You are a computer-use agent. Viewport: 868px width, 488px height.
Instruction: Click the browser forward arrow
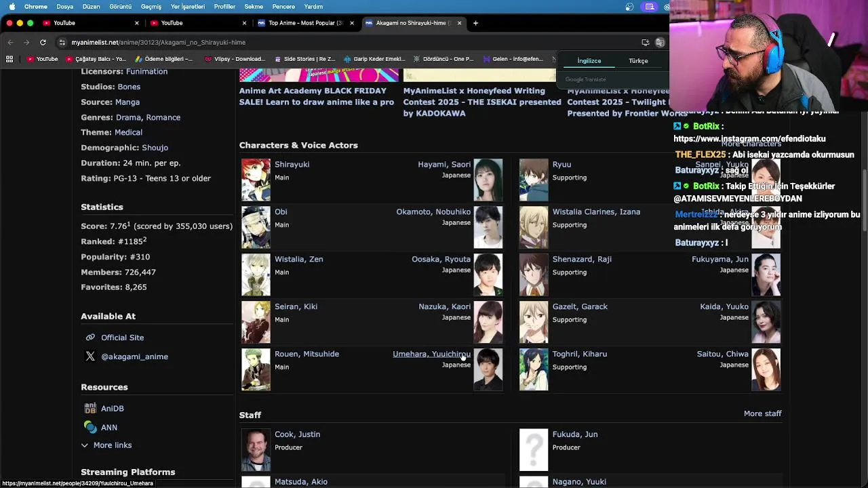coord(26,42)
